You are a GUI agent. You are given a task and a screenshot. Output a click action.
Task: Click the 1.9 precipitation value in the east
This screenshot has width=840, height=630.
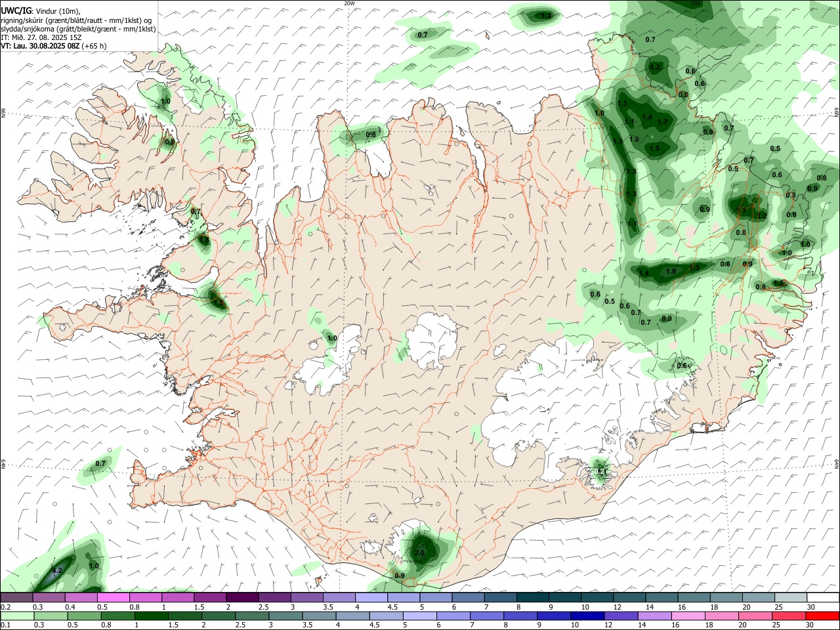coord(671,271)
